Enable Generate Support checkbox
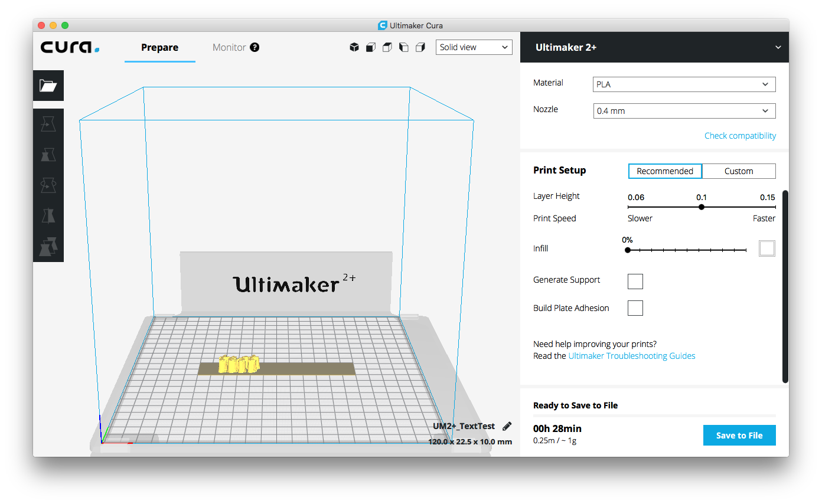 [635, 281]
